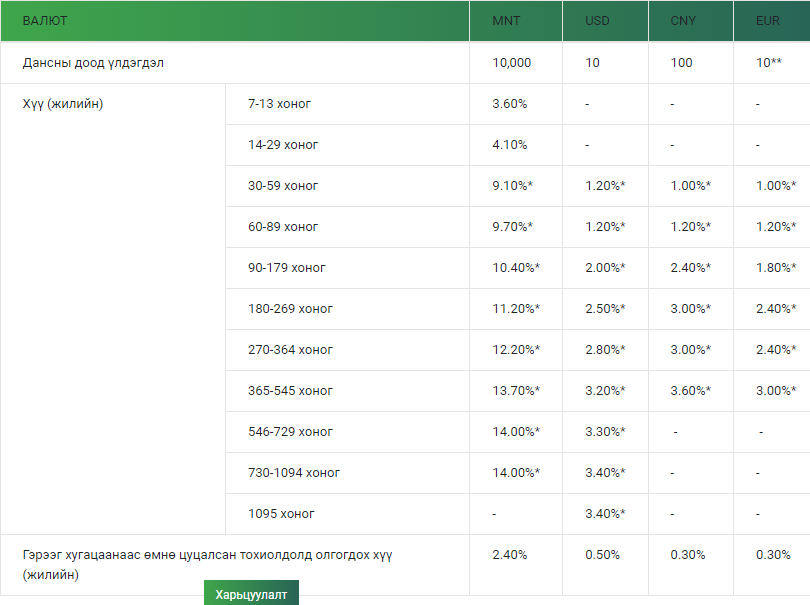Select the 546-729 хоног row label
The height and width of the screenshot is (605, 810).
[x=290, y=431]
